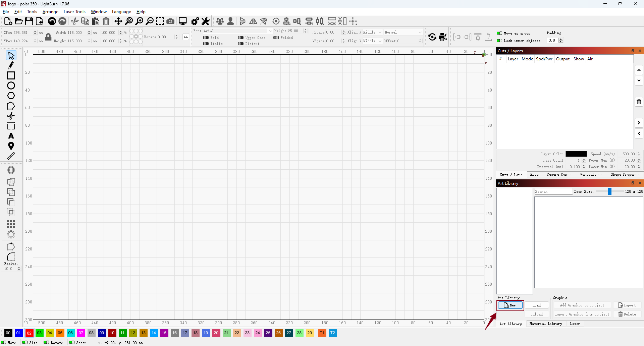Select the Polygon drawing tool

pos(11,96)
